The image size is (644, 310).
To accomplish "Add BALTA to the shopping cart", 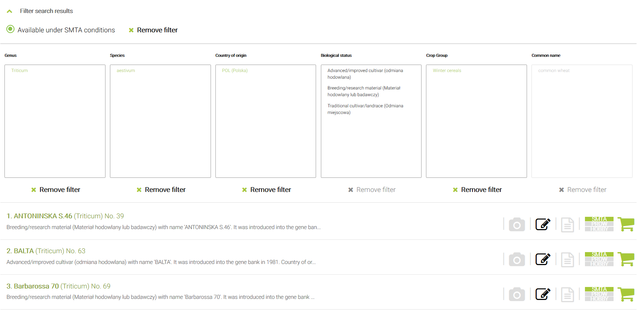I will coord(626,259).
